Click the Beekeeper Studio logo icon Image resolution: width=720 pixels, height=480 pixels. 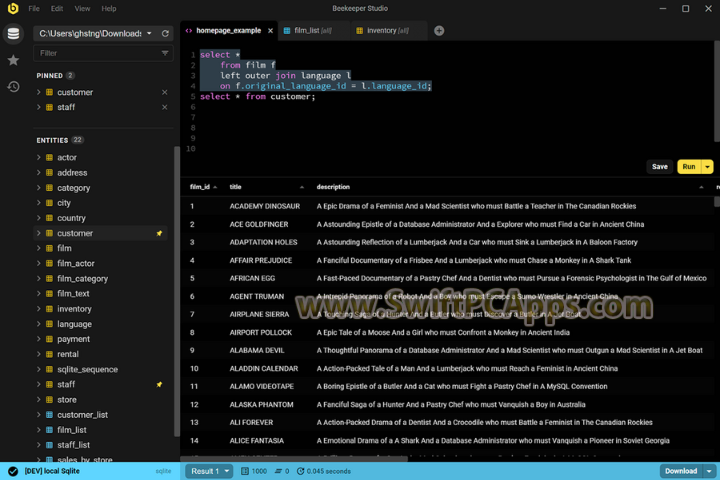[13, 8]
